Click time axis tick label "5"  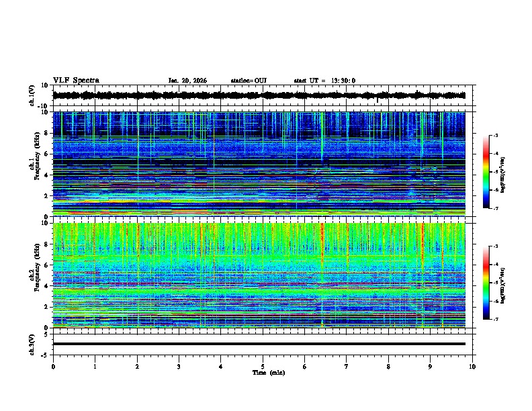click(263, 367)
